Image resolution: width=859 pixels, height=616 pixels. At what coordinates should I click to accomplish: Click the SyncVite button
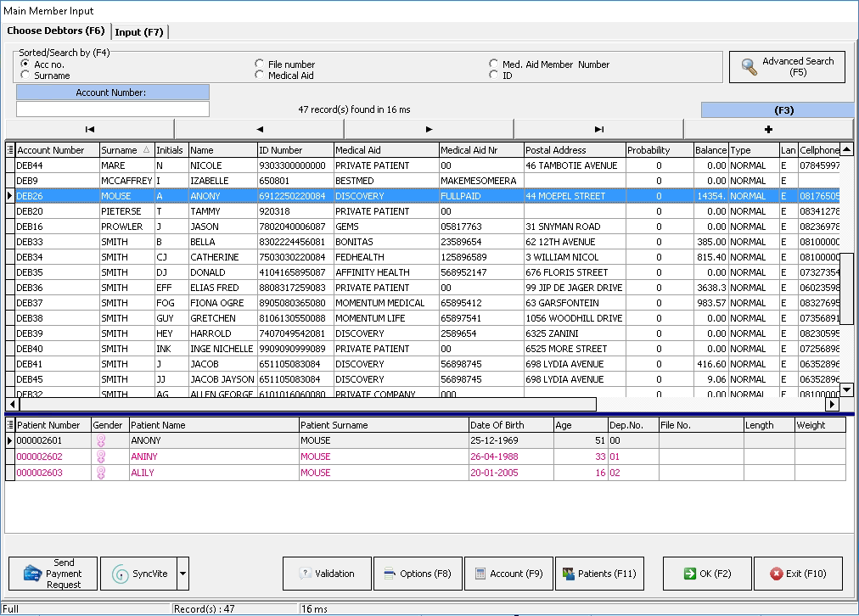(x=139, y=574)
